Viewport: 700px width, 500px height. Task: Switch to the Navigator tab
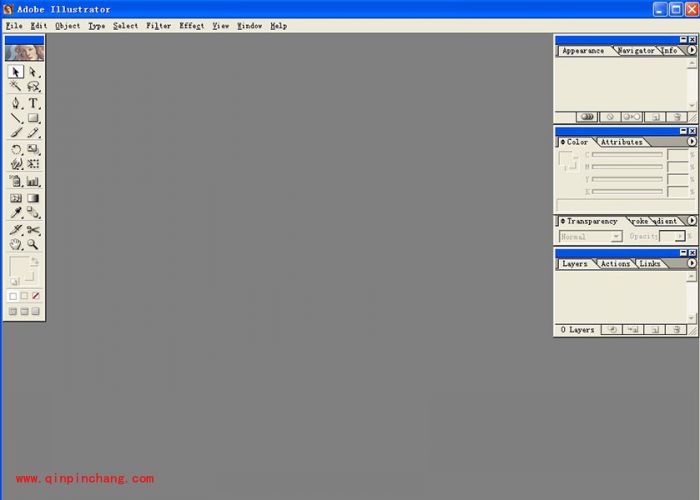(635, 50)
